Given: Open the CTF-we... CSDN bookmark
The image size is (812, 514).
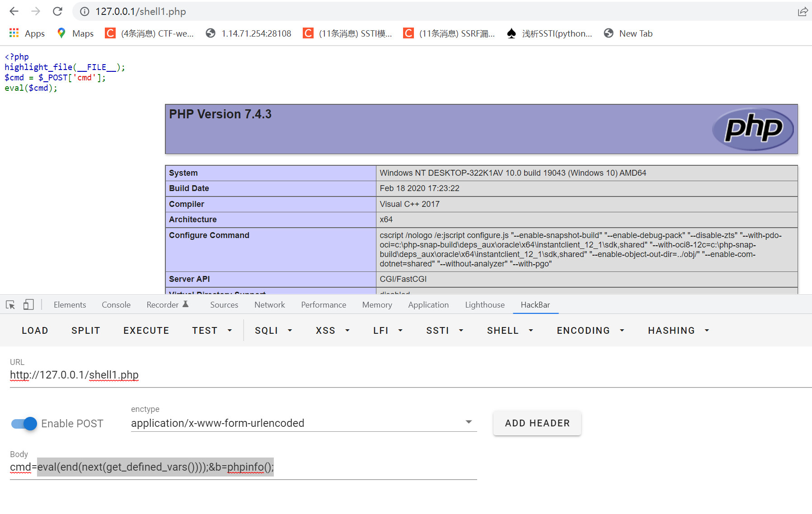Looking at the screenshot, I should click(x=149, y=33).
